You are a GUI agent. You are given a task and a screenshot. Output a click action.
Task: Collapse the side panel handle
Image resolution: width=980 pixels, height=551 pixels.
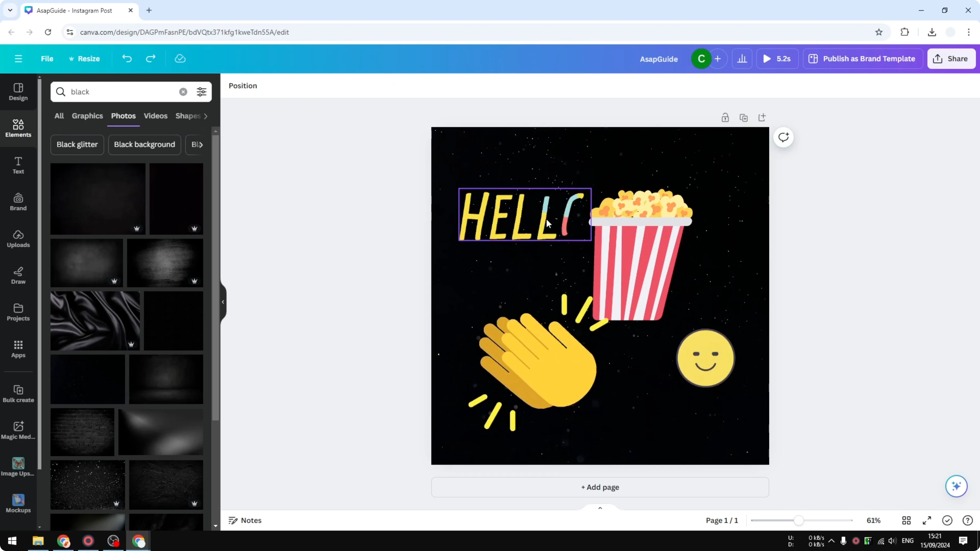[223, 302]
